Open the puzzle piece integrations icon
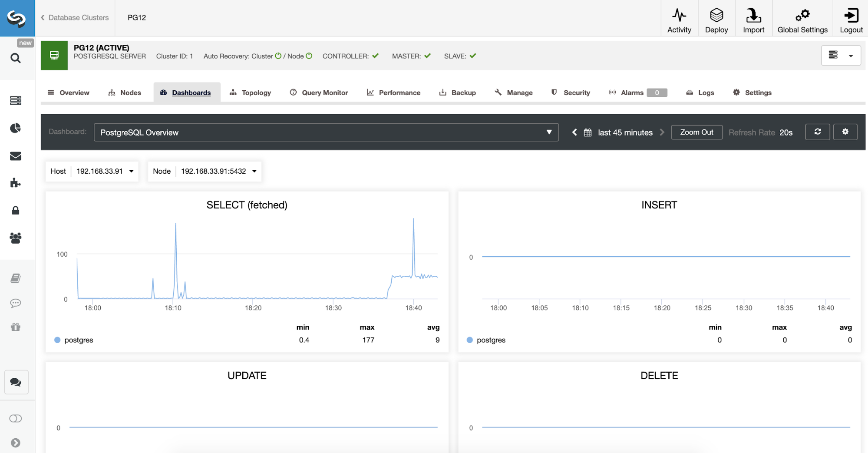Screen dimensions: 868x453 coord(16,183)
